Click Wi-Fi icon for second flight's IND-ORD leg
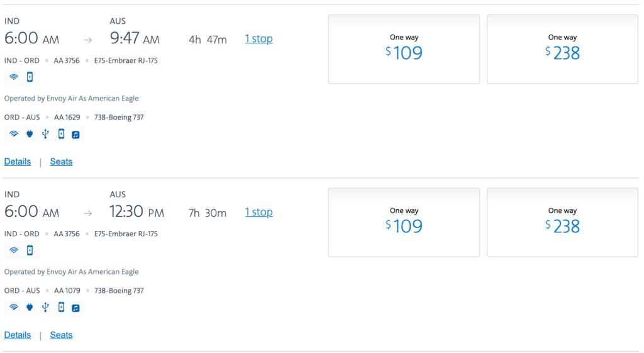This screenshot has height=353, width=644. (x=14, y=251)
